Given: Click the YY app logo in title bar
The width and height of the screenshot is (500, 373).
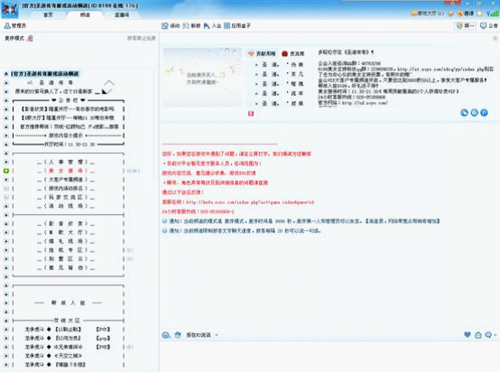Looking at the screenshot, I should point(9,10).
